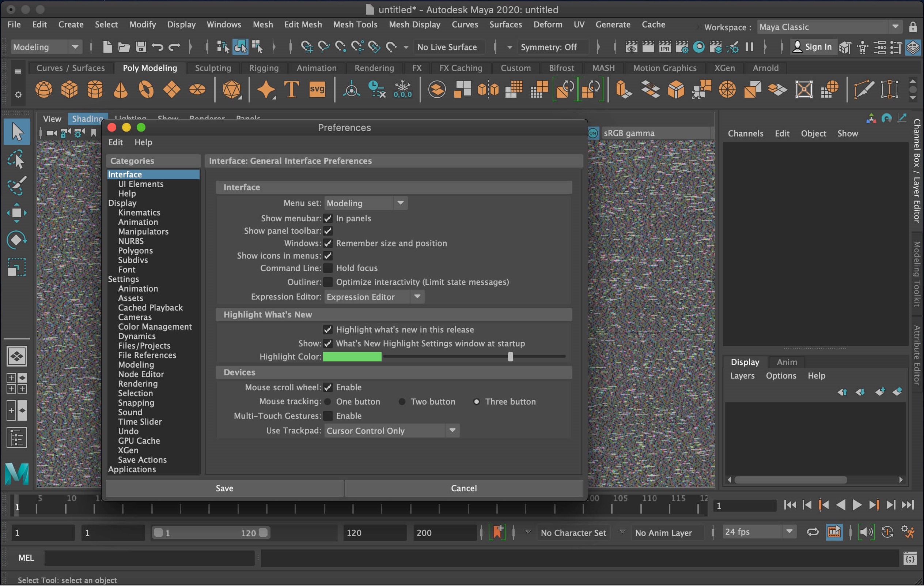Screen dimensions: 924x586
Task: Click the polygon plane shelf icon
Action: point(171,90)
